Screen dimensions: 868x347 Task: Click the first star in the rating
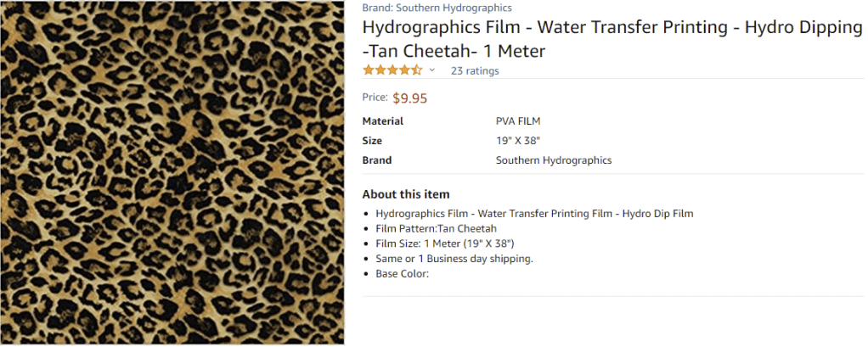369,70
